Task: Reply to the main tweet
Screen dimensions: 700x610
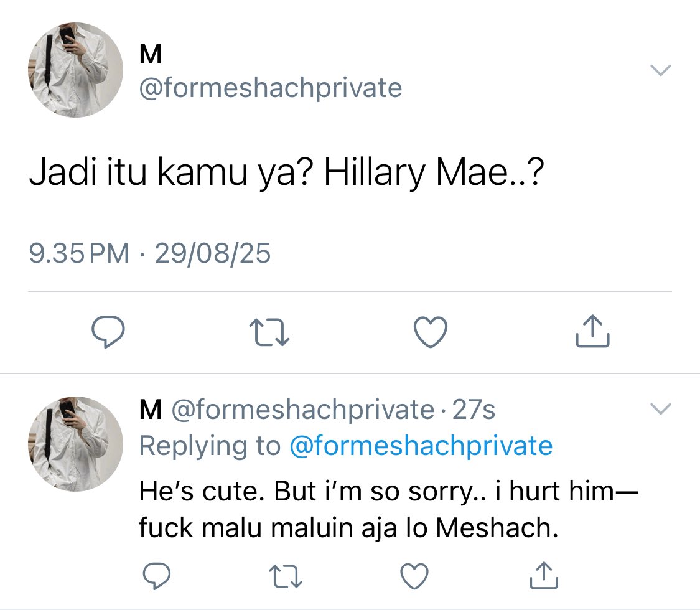Action: point(109,332)
